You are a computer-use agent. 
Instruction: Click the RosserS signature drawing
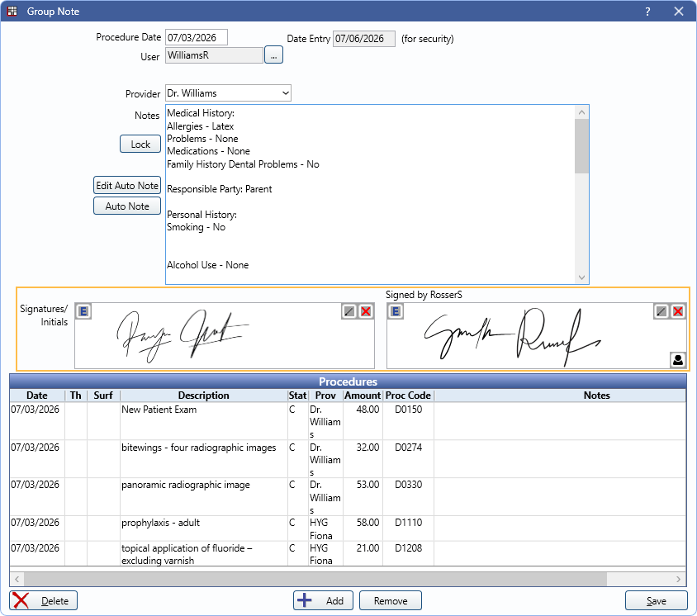[512, 337]
